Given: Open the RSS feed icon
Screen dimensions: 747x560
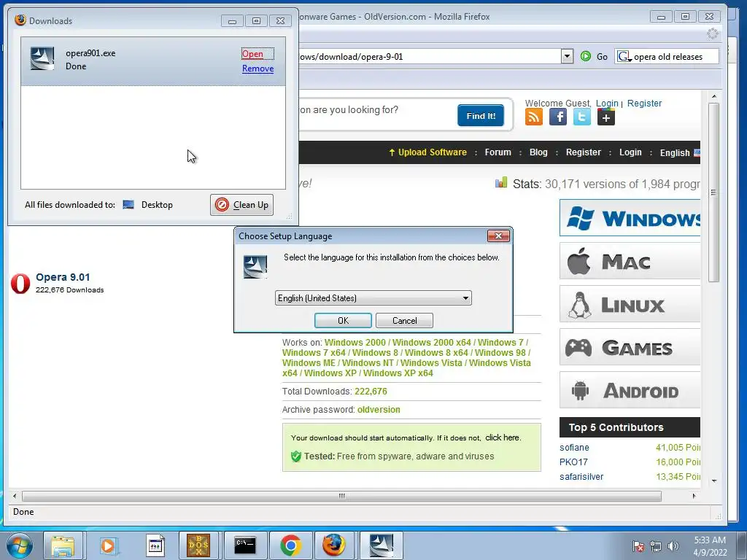Looking at the screenshot, I should pos(533,117).
